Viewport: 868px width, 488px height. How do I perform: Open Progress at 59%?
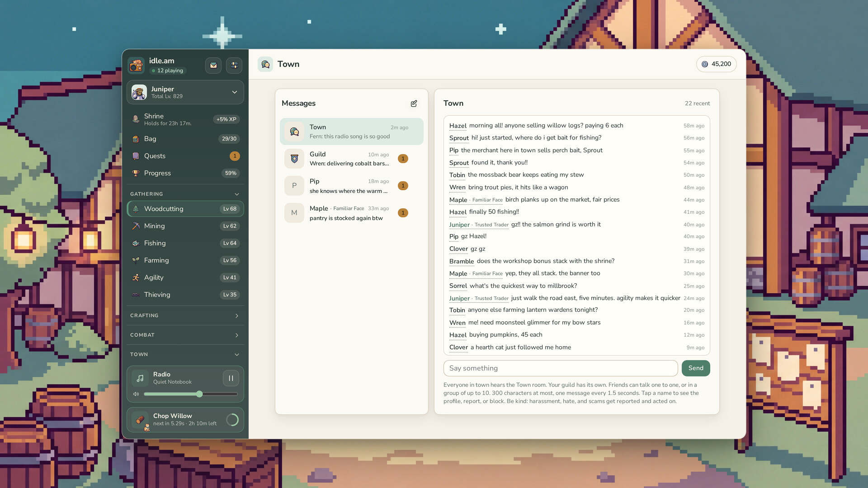pos(185,173)
